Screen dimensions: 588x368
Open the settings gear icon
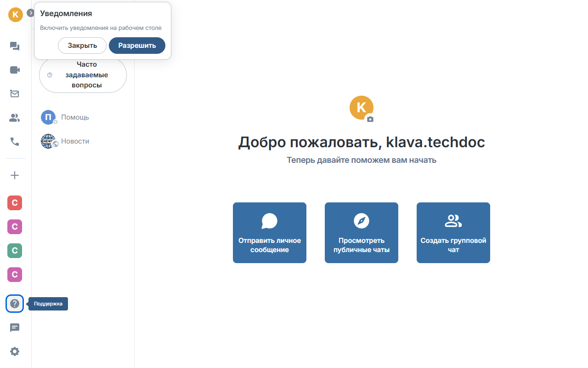(15, 351)
